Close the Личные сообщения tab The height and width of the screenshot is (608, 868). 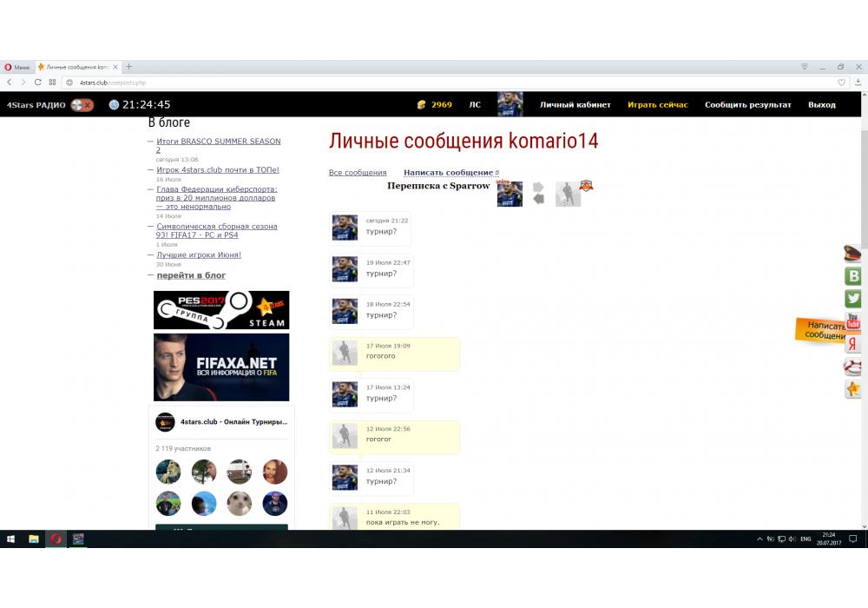(x=115, y=67)
